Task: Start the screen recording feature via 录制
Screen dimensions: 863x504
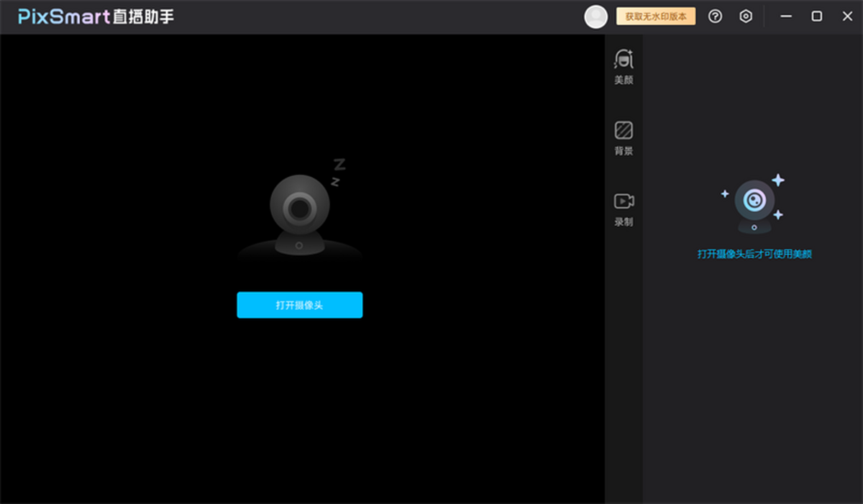Action: pos(623,209)
